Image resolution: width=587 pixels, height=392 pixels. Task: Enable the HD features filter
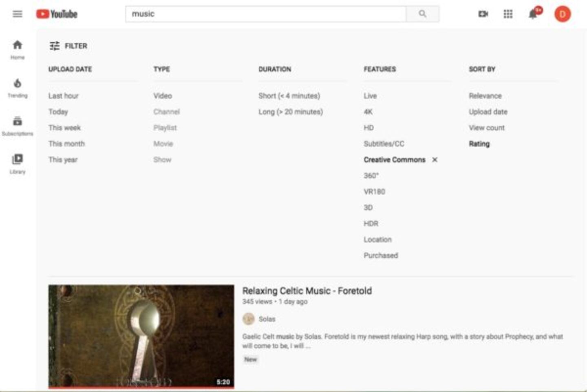[x=369, y=128]
